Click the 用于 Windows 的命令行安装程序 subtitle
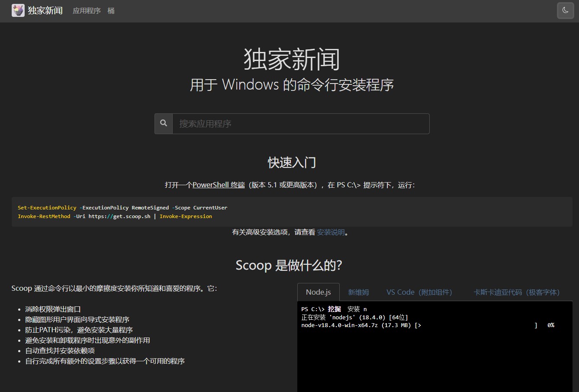579x392 pixels. (x=292, y=85)
